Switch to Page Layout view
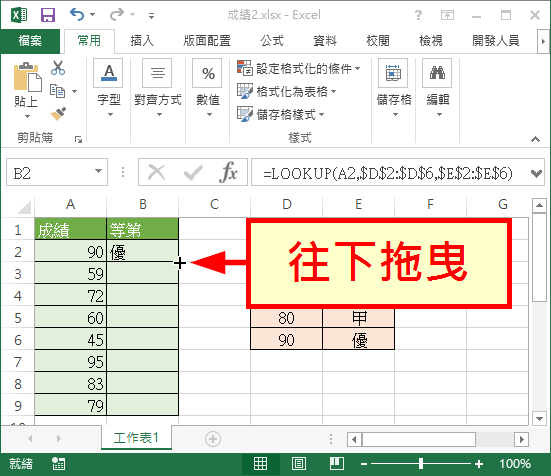Screen dimensions: 551x476 299,464
